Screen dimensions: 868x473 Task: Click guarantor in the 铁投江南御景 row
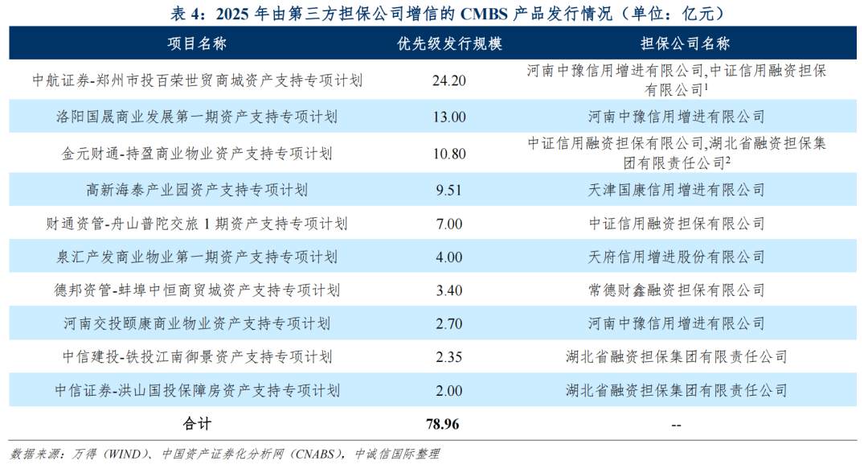click(677, 356)
